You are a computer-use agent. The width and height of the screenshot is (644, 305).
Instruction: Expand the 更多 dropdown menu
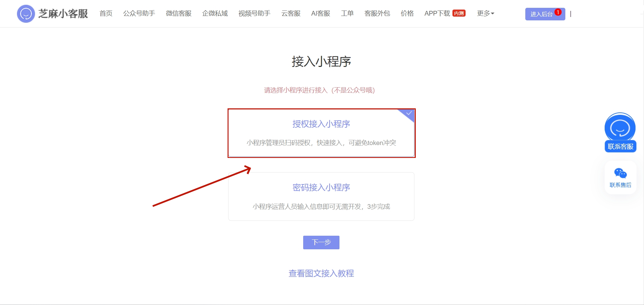tap(485, 13)
